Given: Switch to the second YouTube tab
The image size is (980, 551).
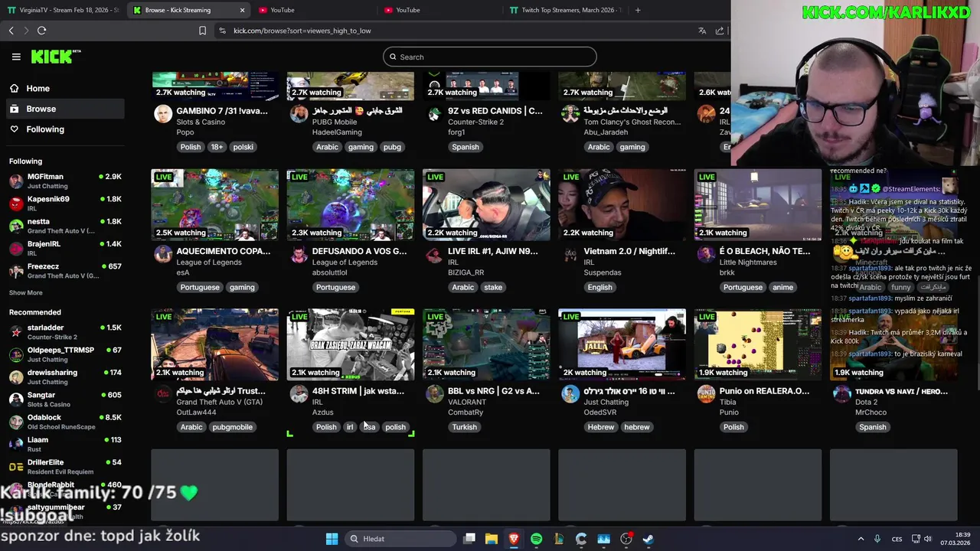Looking at the screenshot, I should [439, 10].
